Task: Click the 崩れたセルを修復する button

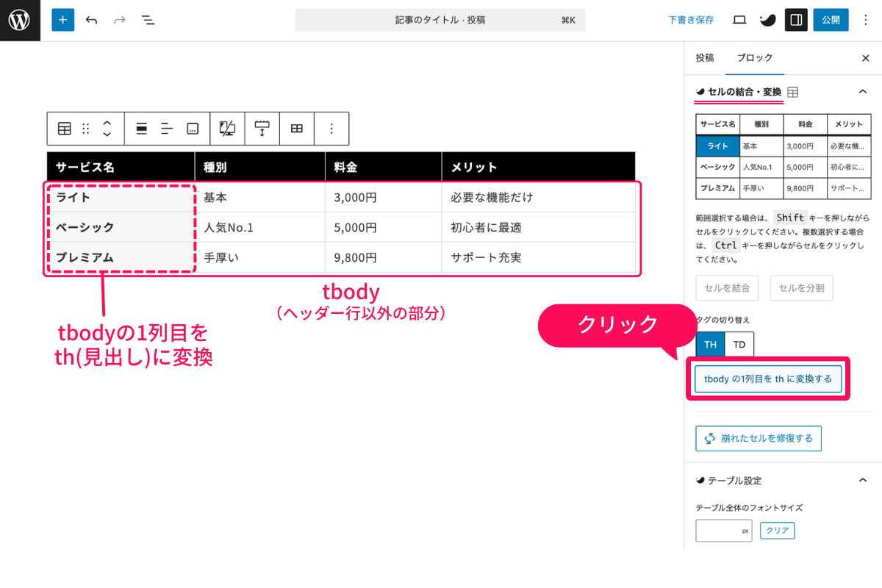Action: (x=758, y=438)
